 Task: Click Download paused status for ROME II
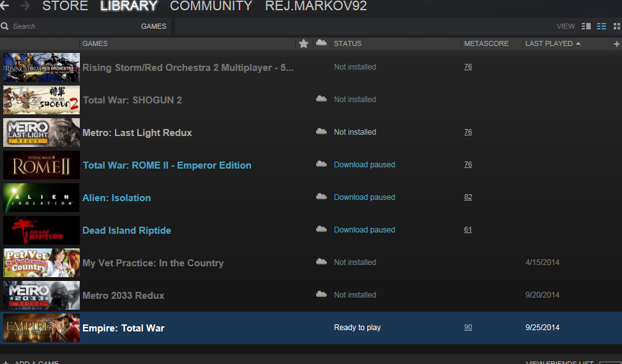pos(365,165)
